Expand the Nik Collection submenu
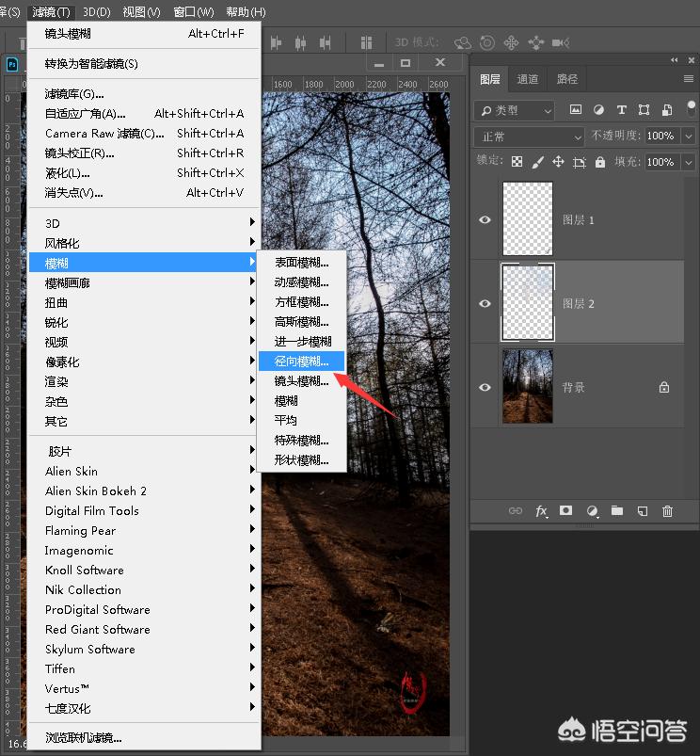The image size is (700, 756). click(145, 589)
